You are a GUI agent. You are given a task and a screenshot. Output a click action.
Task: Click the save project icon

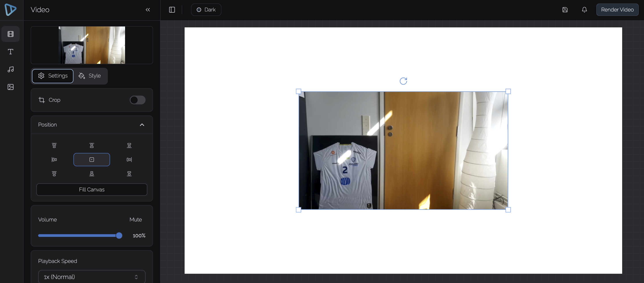tap(565, 10)
